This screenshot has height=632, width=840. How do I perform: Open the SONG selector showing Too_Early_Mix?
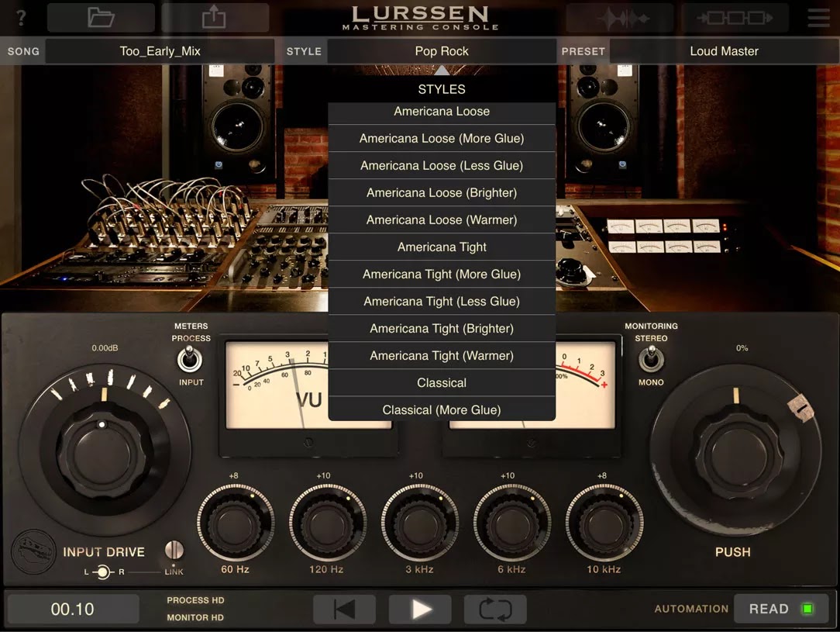(159, 50)
